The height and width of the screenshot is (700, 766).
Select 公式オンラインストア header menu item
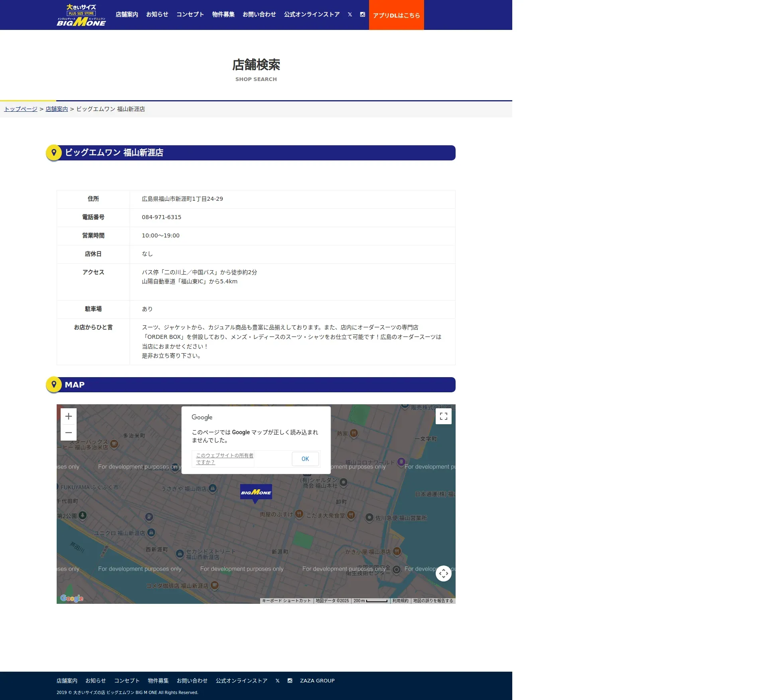tap(312, 14)
